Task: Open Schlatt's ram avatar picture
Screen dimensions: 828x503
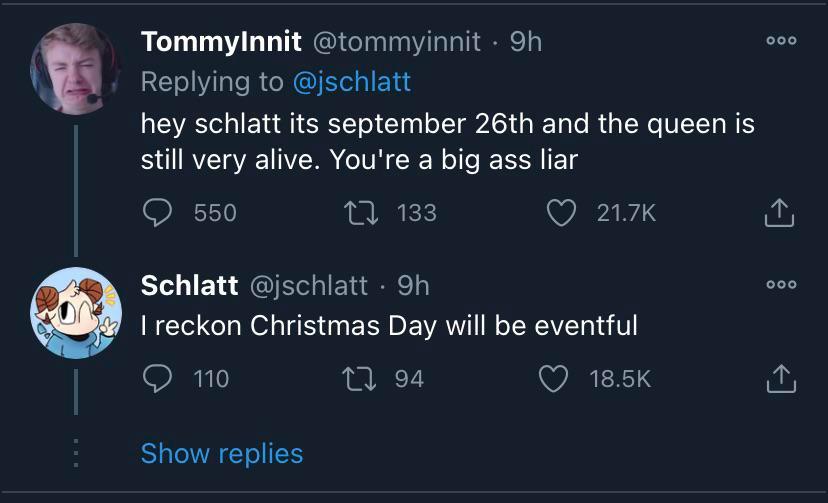Action: click(x=75, y=313)
